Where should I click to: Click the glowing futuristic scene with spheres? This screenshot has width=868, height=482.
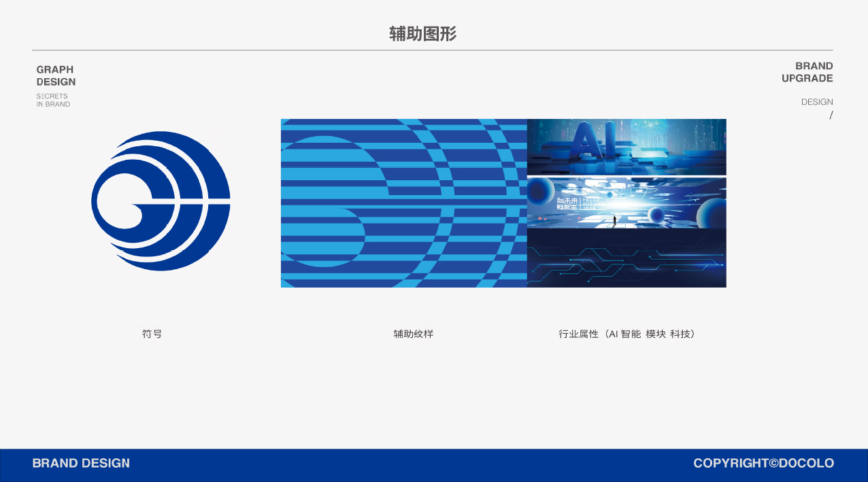point(627,203)
